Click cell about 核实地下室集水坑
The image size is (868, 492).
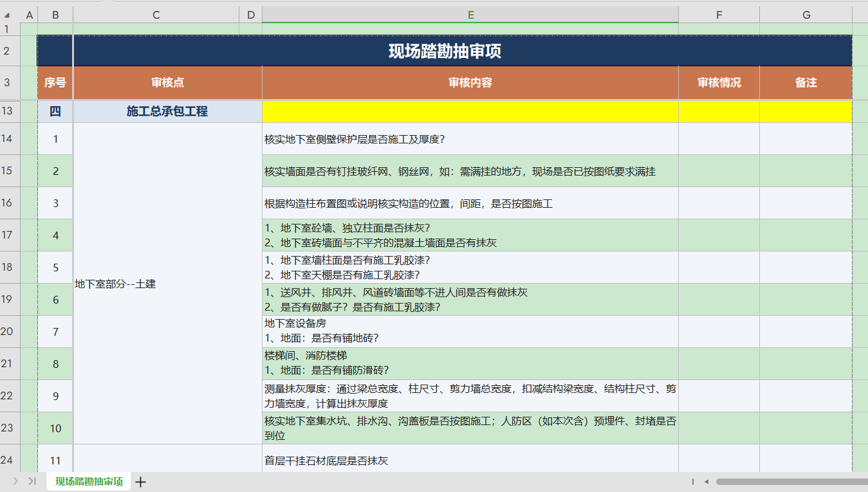click(470, 428)
